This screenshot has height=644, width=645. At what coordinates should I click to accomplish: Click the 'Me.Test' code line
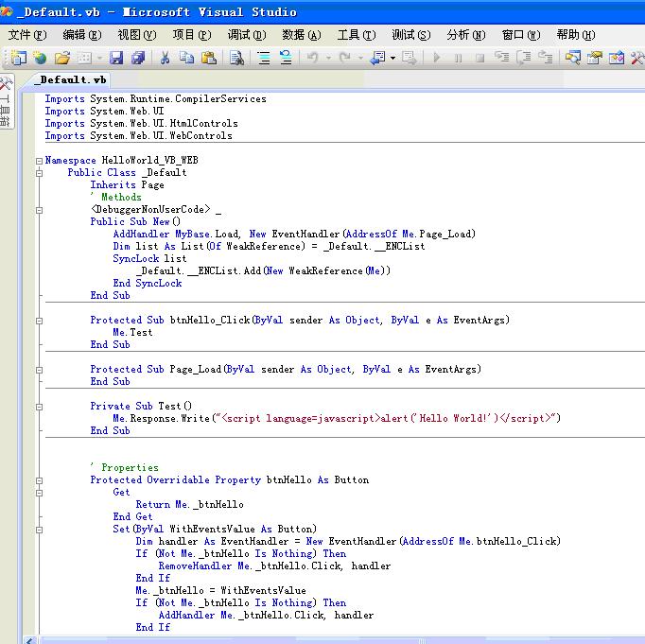pos(132,332)
